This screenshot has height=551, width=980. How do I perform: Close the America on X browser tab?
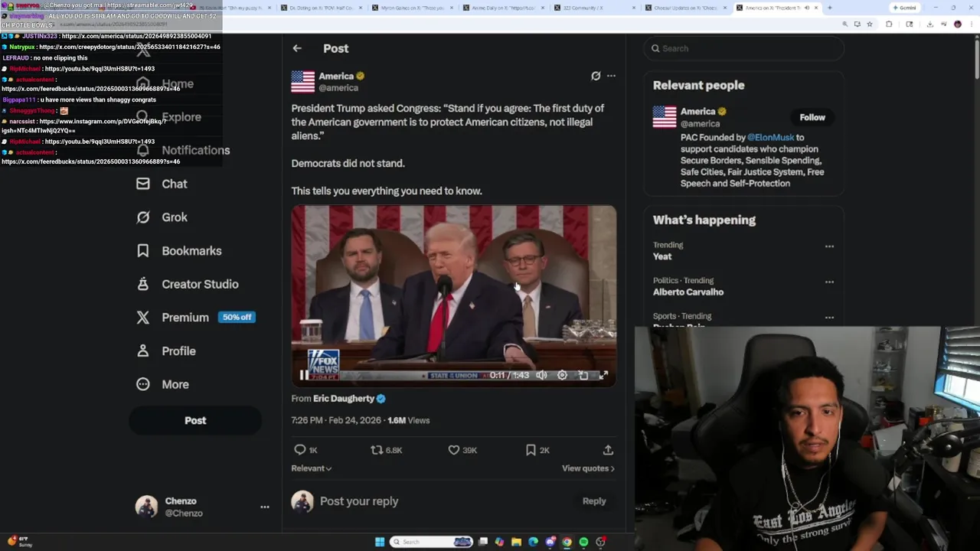[x=816, y=8]
